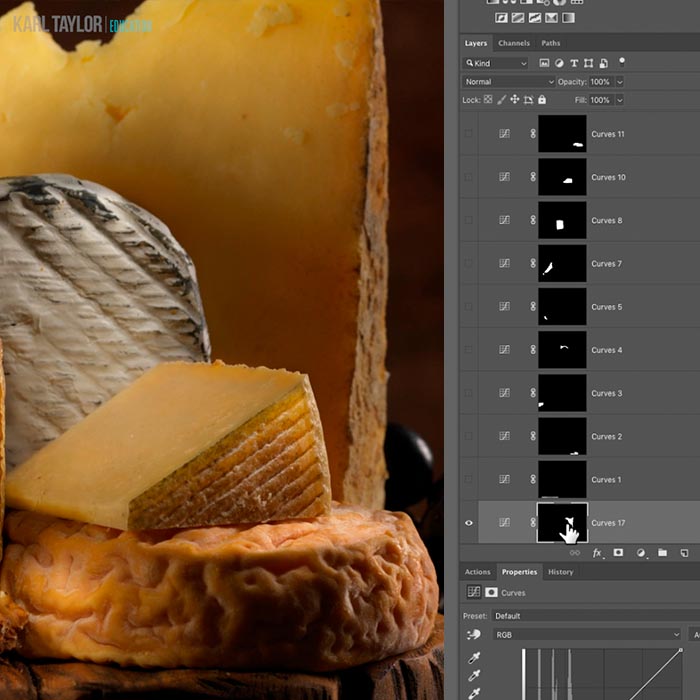This screenshot has height=700, width=700.
Task: Add a Gradient Map adjustment layer
Action: [568, 18]
